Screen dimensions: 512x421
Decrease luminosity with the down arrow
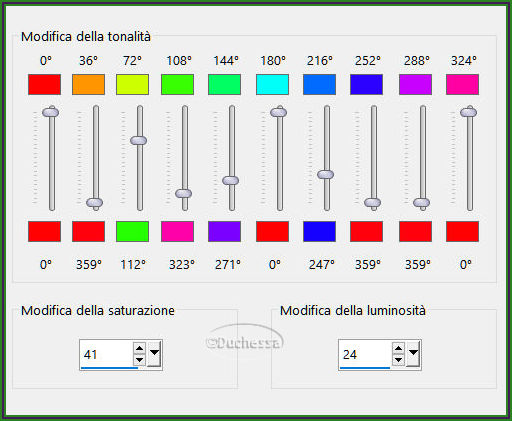[x=398, y=360]
